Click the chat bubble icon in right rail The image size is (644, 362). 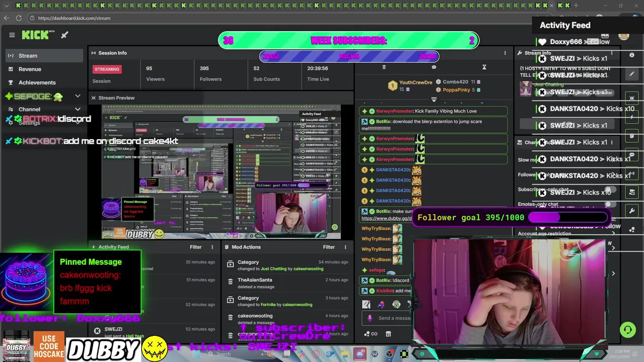(632, 155)
